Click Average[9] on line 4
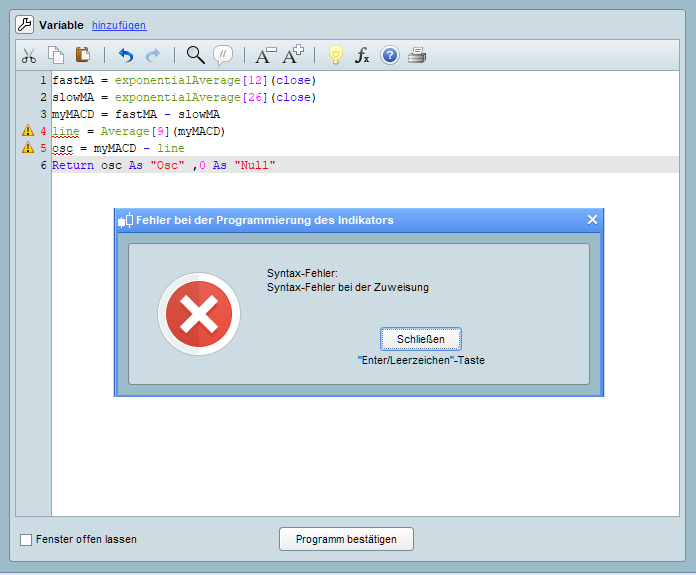Screen dimensions: 696x575 (x=135, y=131)
